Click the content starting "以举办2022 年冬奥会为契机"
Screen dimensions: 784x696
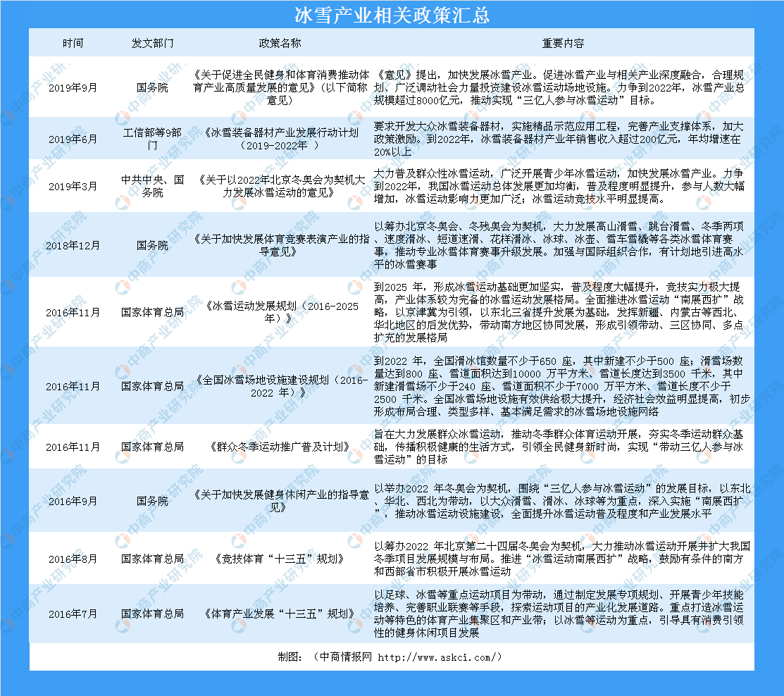click(x=562, y=501)
